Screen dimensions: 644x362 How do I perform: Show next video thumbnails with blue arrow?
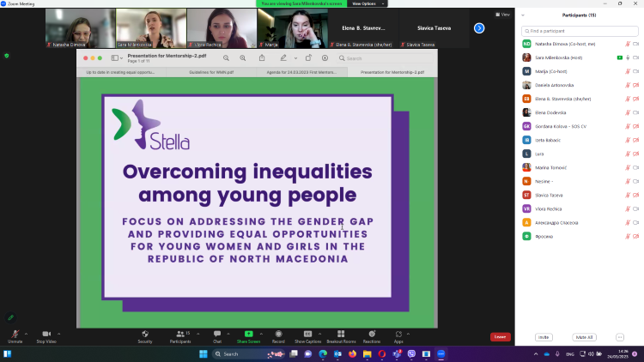click(x=479, y=28)
